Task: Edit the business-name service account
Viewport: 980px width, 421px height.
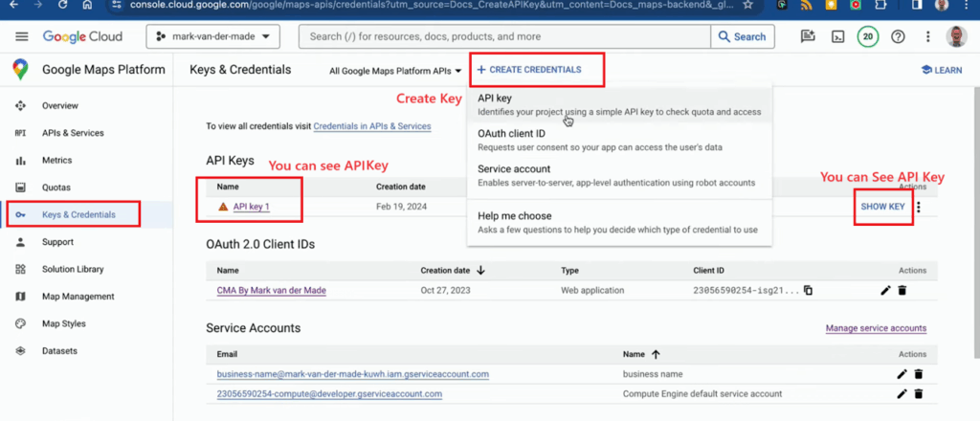Action: pos(902,374)
